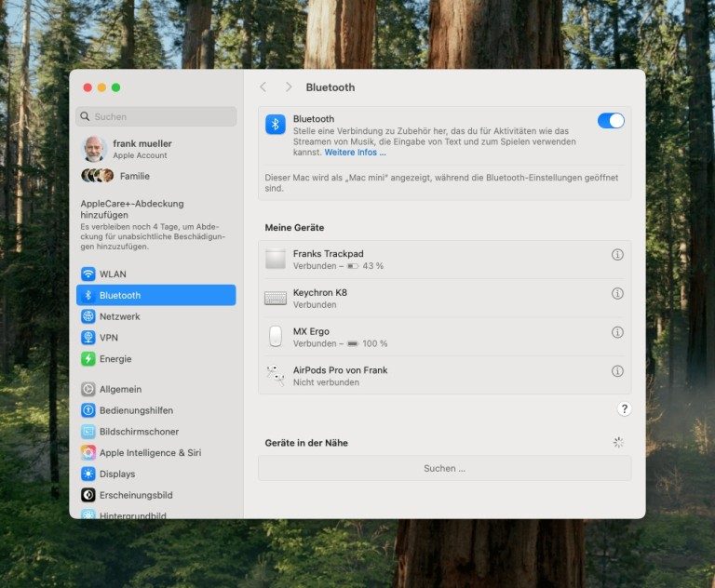Focus the Suchen search field
Screen dimensions: 715x588
tap(156, 116)
